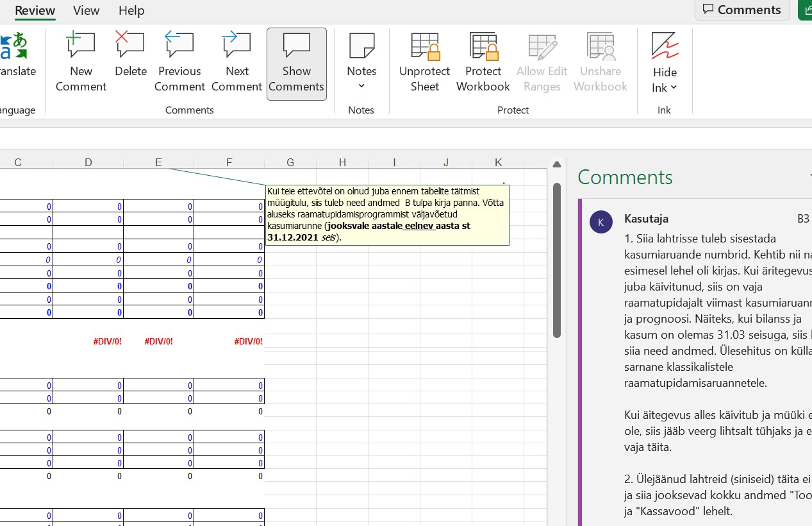Click comment text '1. Siia lahtrisse tuleb sisestada'
Image resolution: width=812 pixels, height=526 pixels.
click(700, 239)
